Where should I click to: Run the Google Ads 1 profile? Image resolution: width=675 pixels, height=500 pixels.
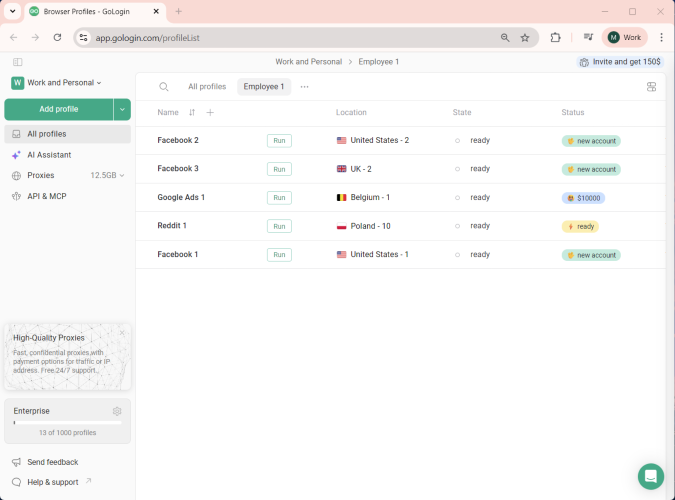(279, 198)
